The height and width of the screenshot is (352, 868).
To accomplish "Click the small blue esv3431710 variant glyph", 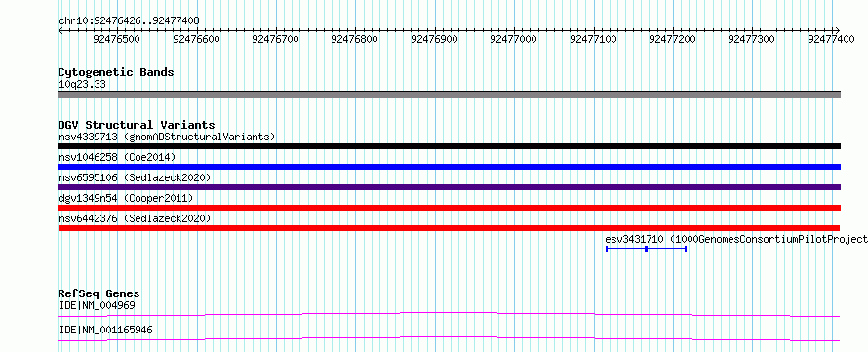I will coord(646,249).
